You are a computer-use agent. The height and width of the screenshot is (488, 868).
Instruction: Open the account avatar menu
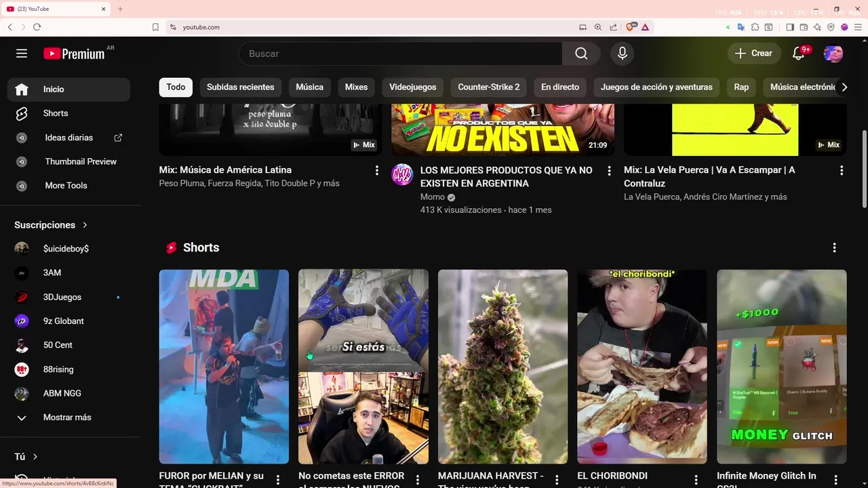[x=833, y=54]
